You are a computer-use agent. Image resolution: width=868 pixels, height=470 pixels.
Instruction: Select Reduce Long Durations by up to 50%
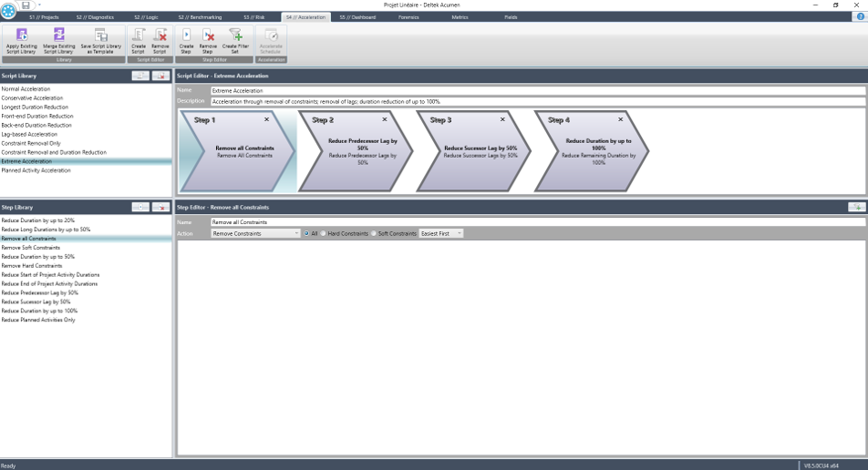pos(86,229)
